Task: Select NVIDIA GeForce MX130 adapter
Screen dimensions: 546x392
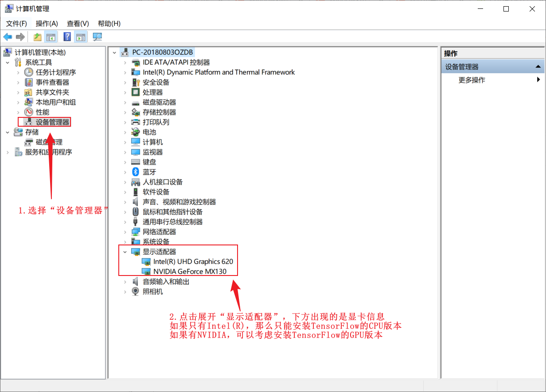Action: click(190, 272)
